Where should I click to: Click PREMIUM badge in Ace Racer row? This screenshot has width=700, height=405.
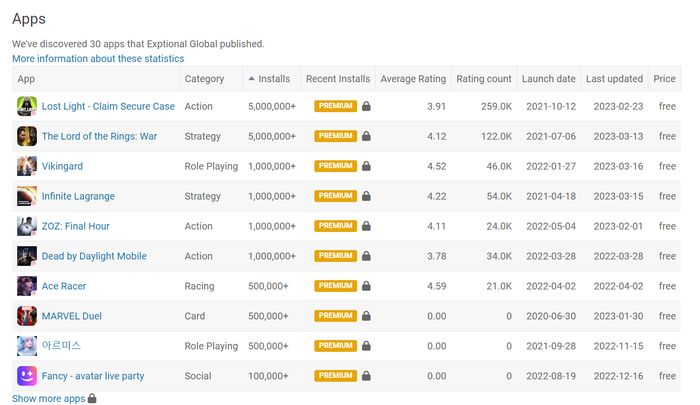pos(335,285)
